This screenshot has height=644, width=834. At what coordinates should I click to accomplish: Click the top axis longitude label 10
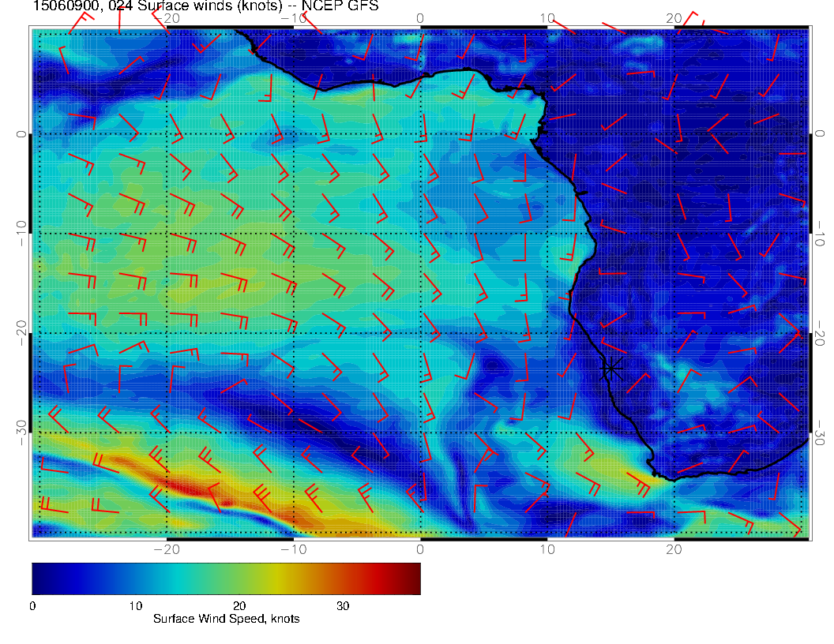coord(547,17)
